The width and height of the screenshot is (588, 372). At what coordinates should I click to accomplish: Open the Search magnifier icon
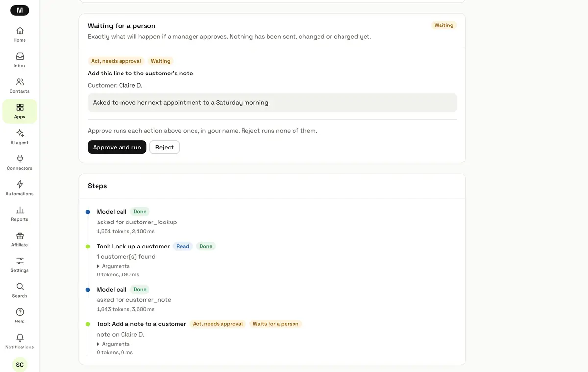point(20,286)
